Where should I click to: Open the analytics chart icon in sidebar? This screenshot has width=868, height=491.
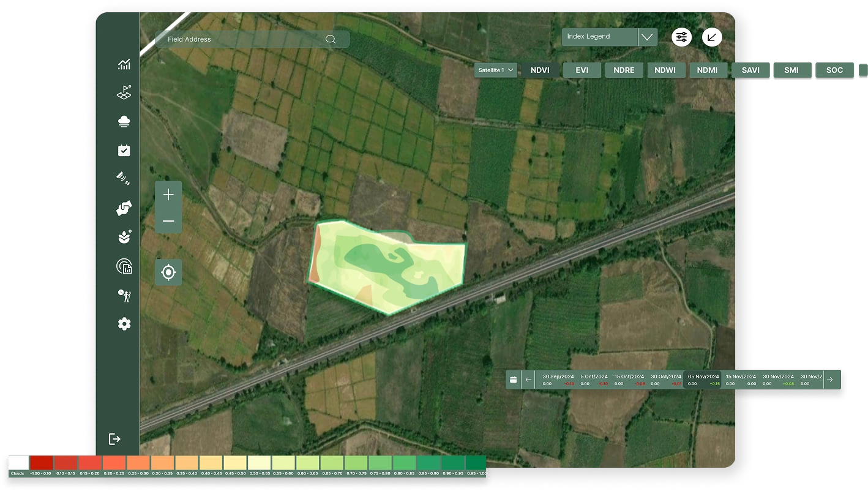(124, 64)
